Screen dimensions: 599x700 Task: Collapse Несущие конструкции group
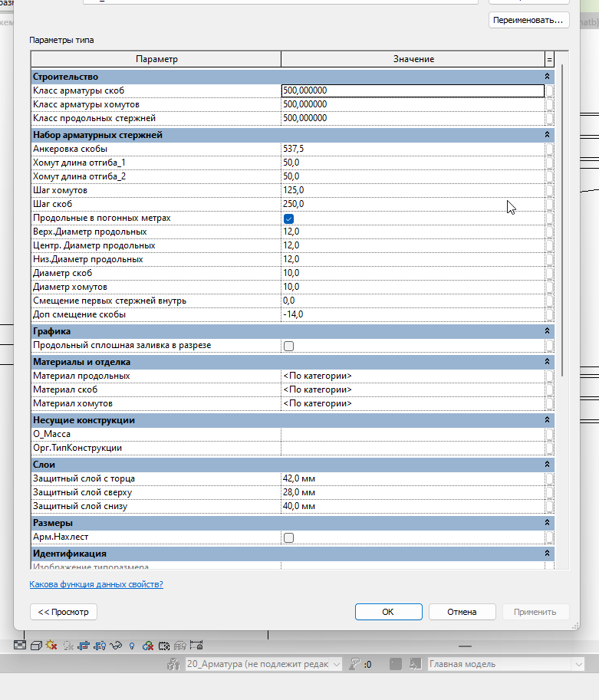click(x=547, y=419)
